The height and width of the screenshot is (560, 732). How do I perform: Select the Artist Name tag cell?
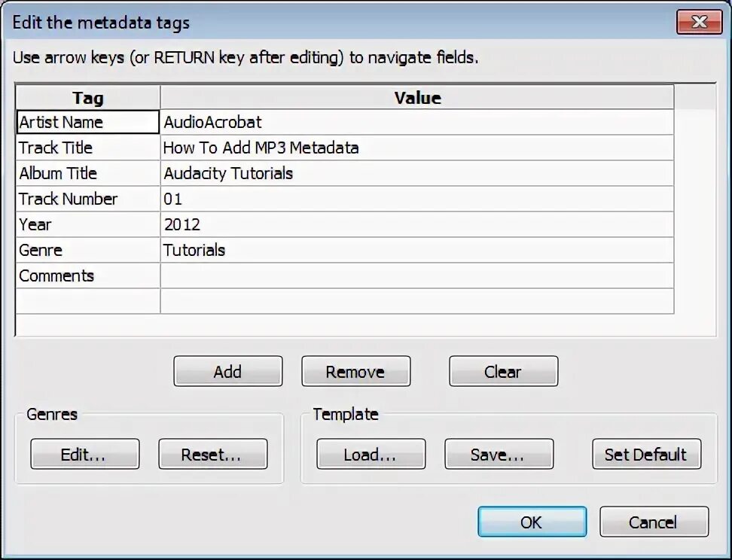click(88, 122)
